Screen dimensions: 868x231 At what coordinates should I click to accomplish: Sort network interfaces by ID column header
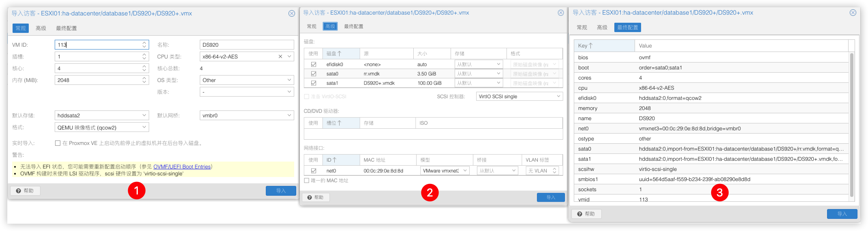(331, 160)
